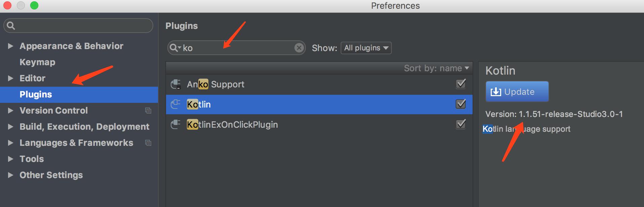
Task: Expand the Build, Execution, Deployment node
Action: point(10,127)
